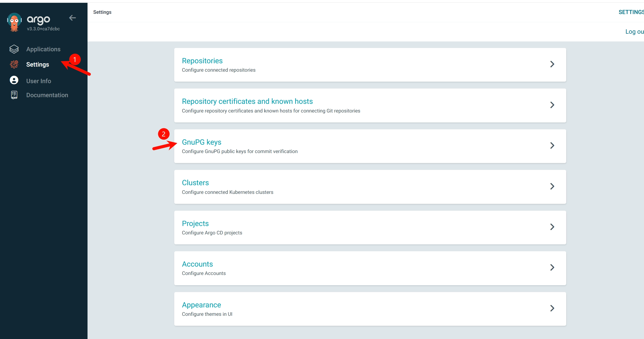Expand the Repository certificates row chevron

click(552, 105)
